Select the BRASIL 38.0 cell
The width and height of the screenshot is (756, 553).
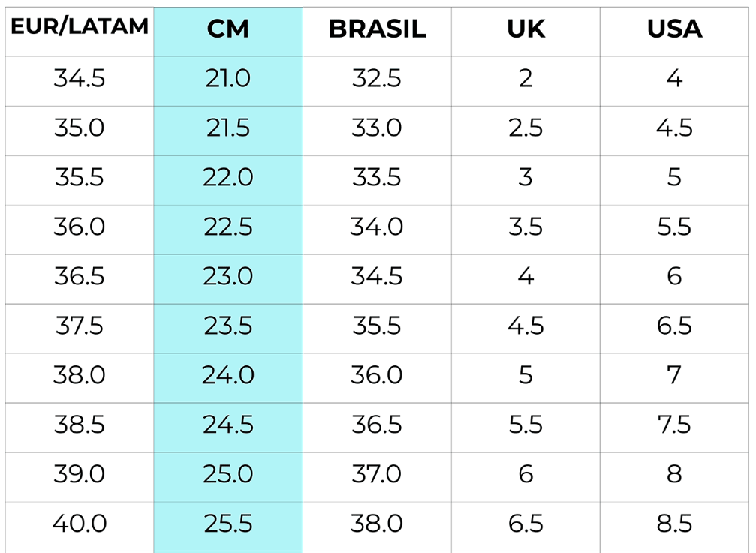click(377, 524)
